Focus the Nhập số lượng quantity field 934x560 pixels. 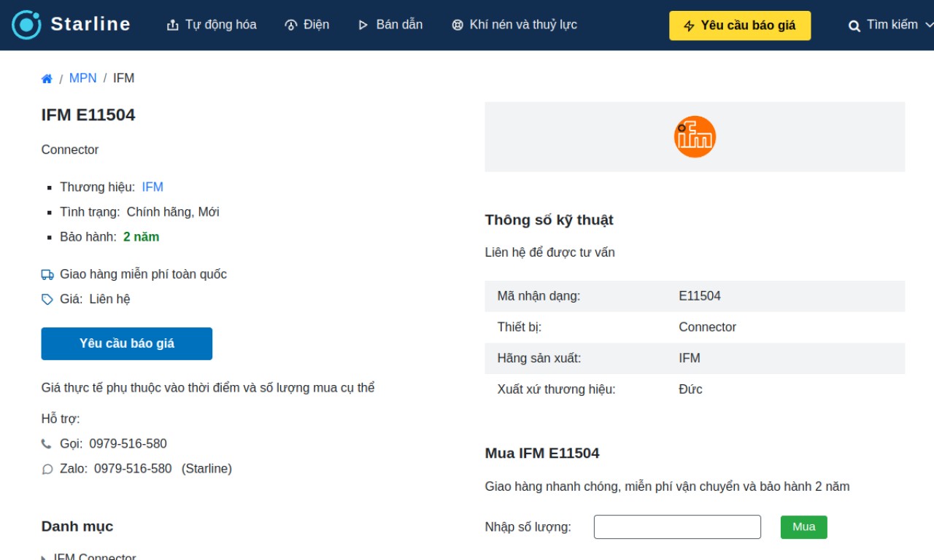(677, 527)
